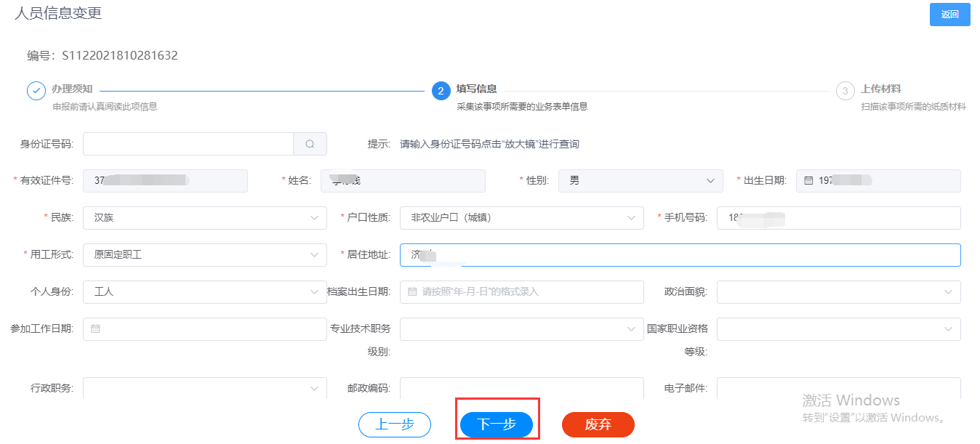Screen dimensions: 980x444
Task: Focus the 电子邮件 input field
Action: 838,388
